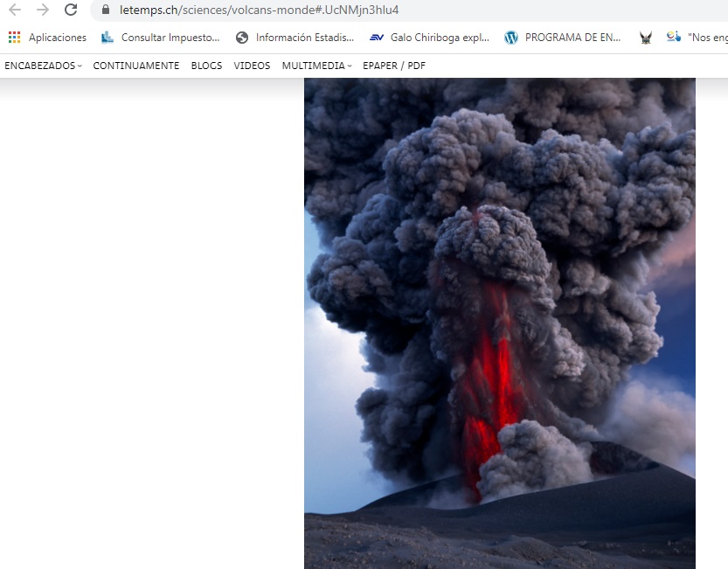Click the eagle emblem bookmark icon
Screen dimensions: 728x569
coord(645,38)
